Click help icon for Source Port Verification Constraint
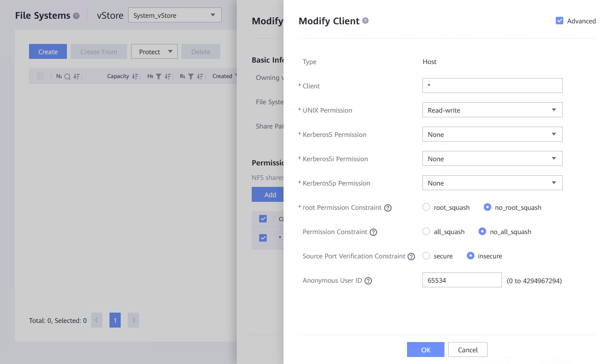Image resolution: width=611 pixels, height=364 pixels. [411, 257]
